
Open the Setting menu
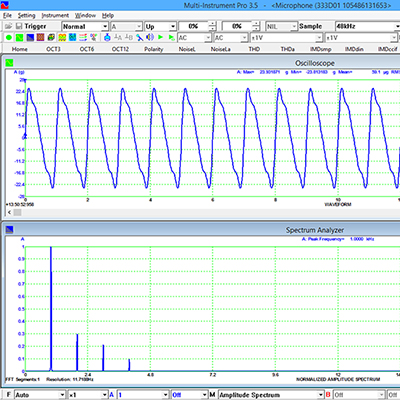(26, 15)
